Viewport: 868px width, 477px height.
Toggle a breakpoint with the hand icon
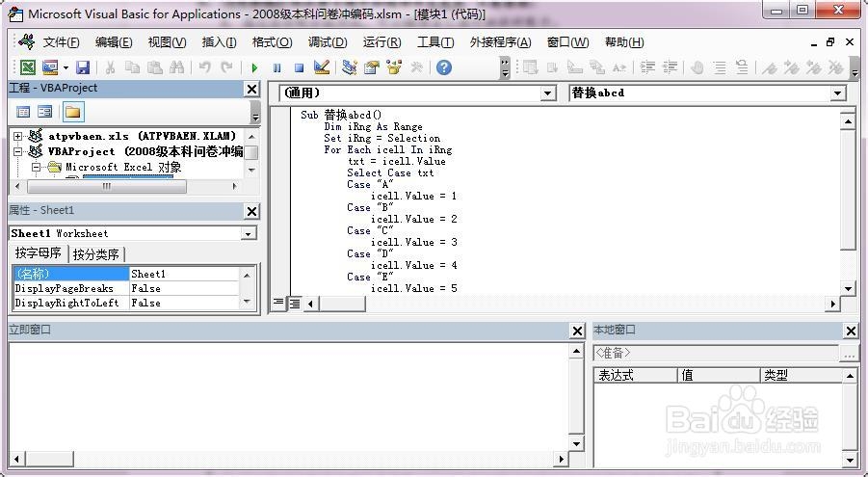coord(697,67)
